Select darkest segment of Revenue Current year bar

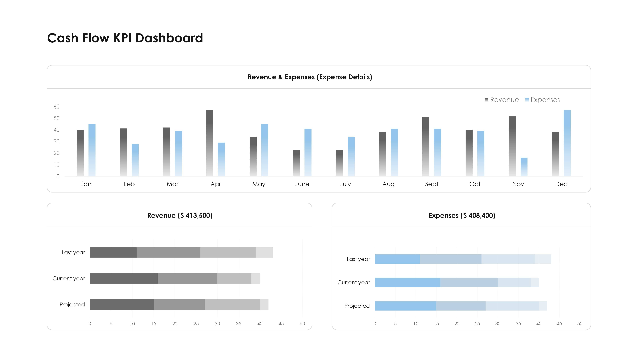coord(124,279)
